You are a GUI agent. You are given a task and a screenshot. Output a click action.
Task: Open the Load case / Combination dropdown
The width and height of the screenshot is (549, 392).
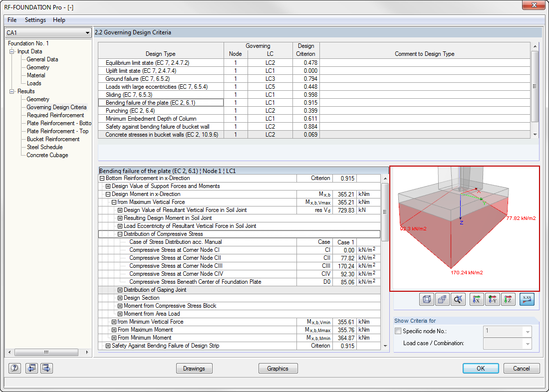(528, 343)
